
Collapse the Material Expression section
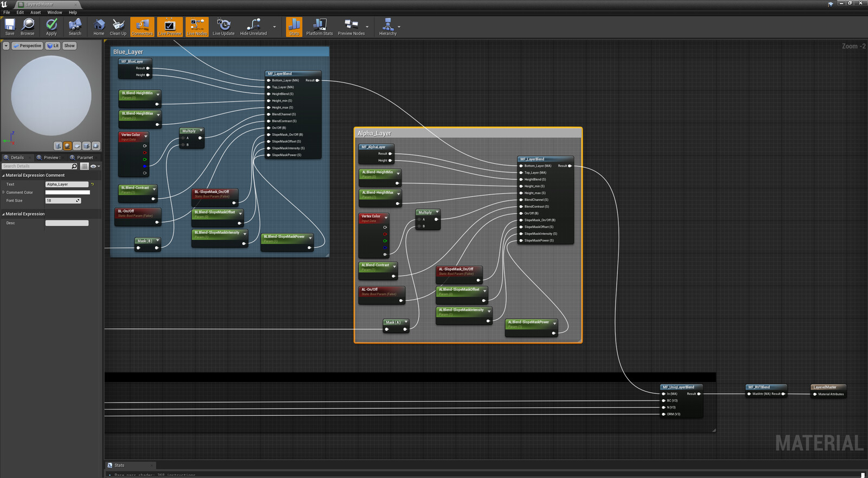pyautogui.click(x=3, y=214)
